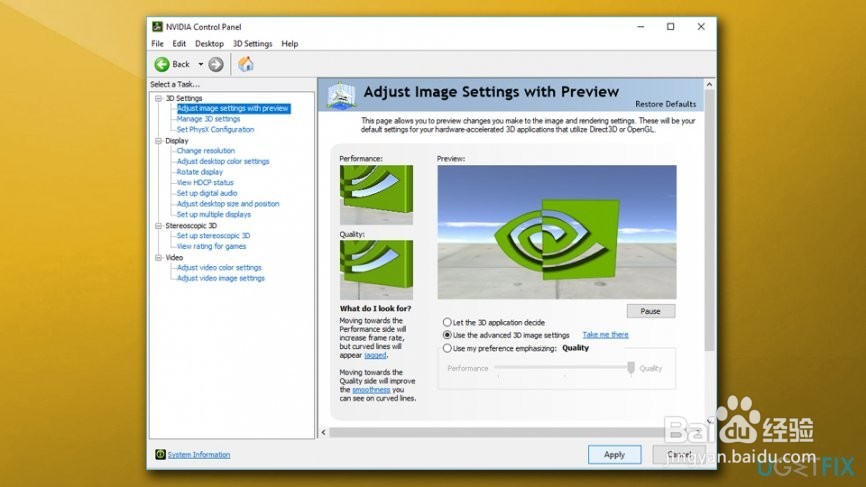This screenshot has height=487, width=866.
Task: Click the Performance sample thumbnail
Action: coord(376,194)
